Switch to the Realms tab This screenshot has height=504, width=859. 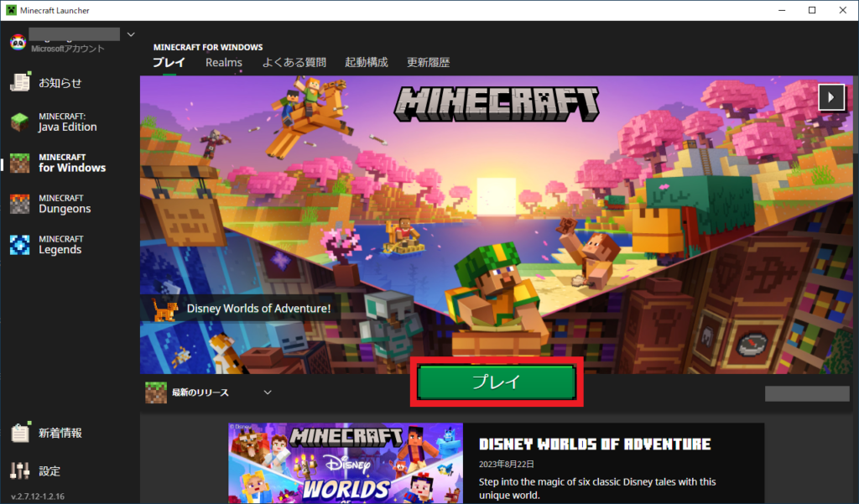pos(223,62)
